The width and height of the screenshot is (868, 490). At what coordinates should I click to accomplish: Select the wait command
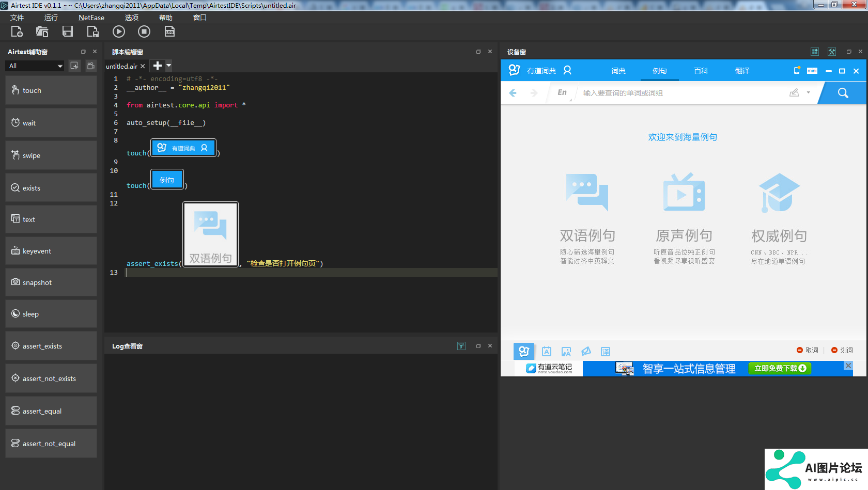click(51, 123)
